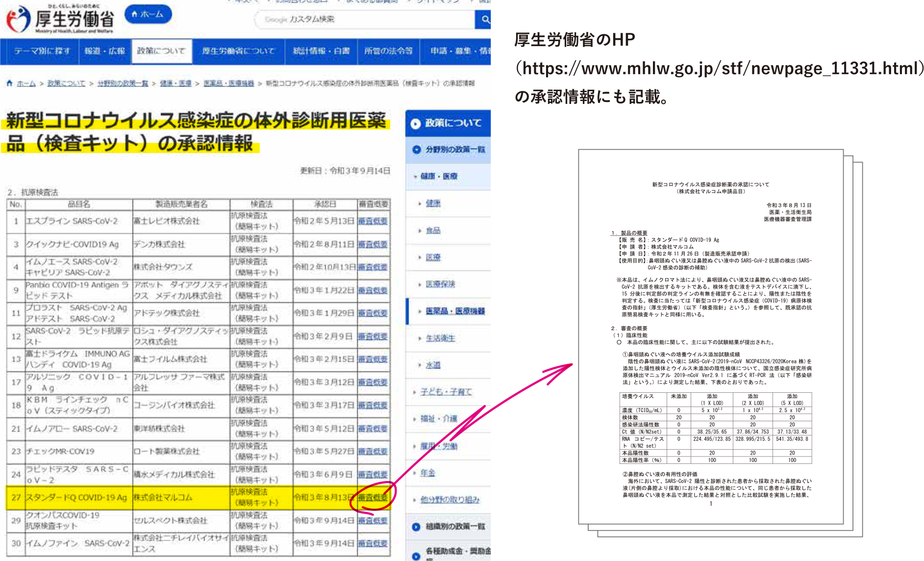Open 審査概要 link for Panbio COVID-19 Antigen

tap(373, 290)
